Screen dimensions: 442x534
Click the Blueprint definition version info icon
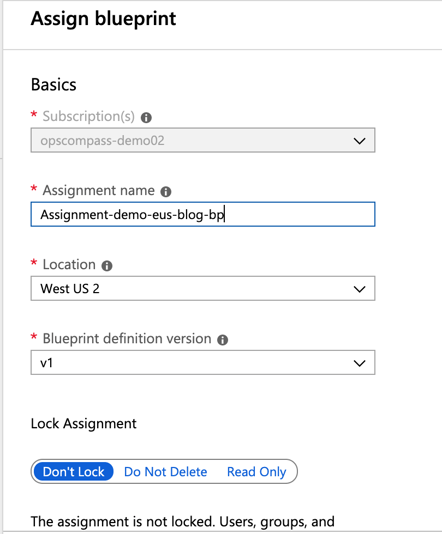(x=223, y=340)
